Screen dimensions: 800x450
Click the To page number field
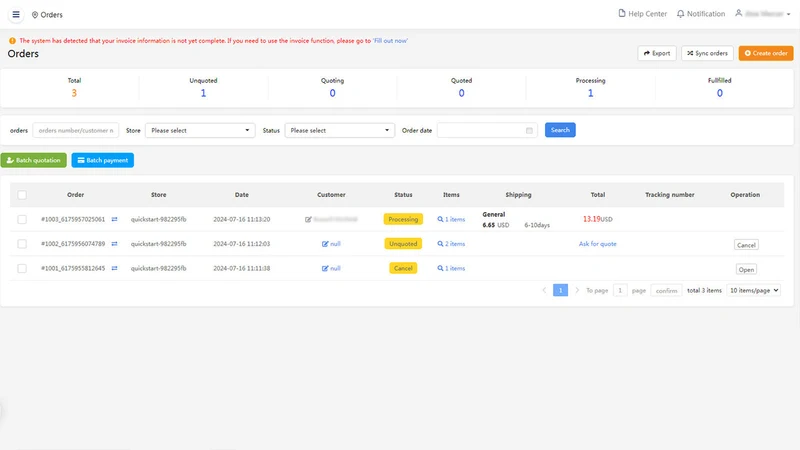click(x=620, y=291)
